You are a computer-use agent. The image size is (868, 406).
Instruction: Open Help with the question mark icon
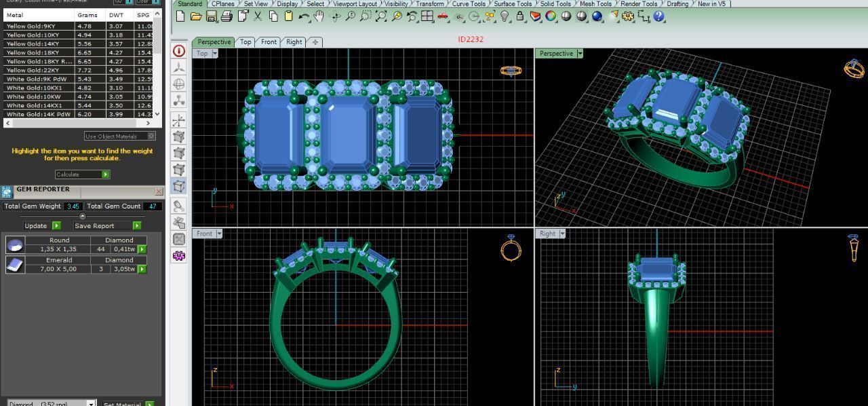(659, 16)
